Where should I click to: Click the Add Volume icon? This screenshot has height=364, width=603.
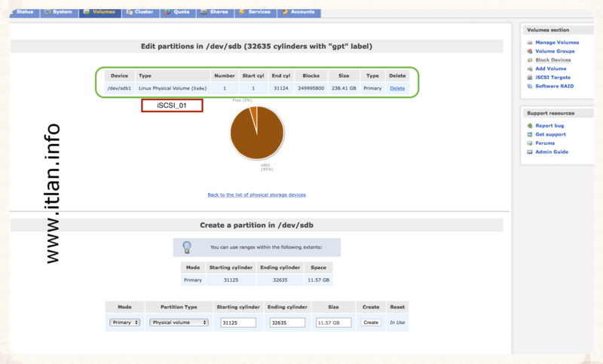pyautogui.click(x=530, y=69)
